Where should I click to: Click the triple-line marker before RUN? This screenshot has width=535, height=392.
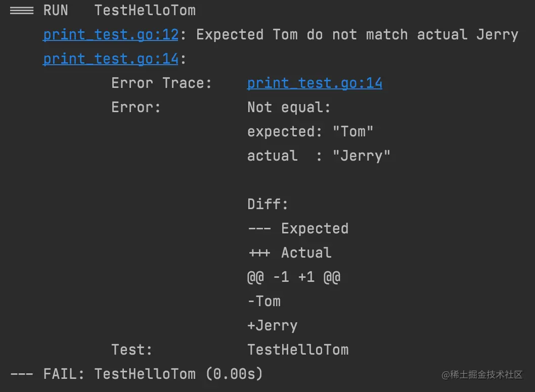(22, 11)
